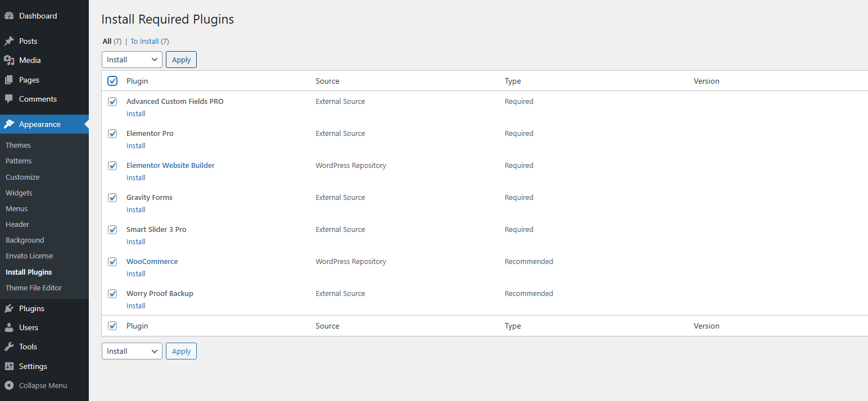Click the Plugins plug icon
This screenshot has width=868, height=401.
pyautogui.click(x=9, y=308)
